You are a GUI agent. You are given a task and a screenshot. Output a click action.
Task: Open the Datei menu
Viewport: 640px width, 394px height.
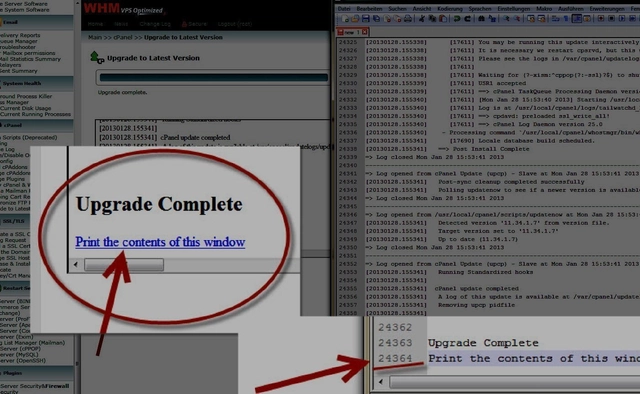(x=344, y=9)
